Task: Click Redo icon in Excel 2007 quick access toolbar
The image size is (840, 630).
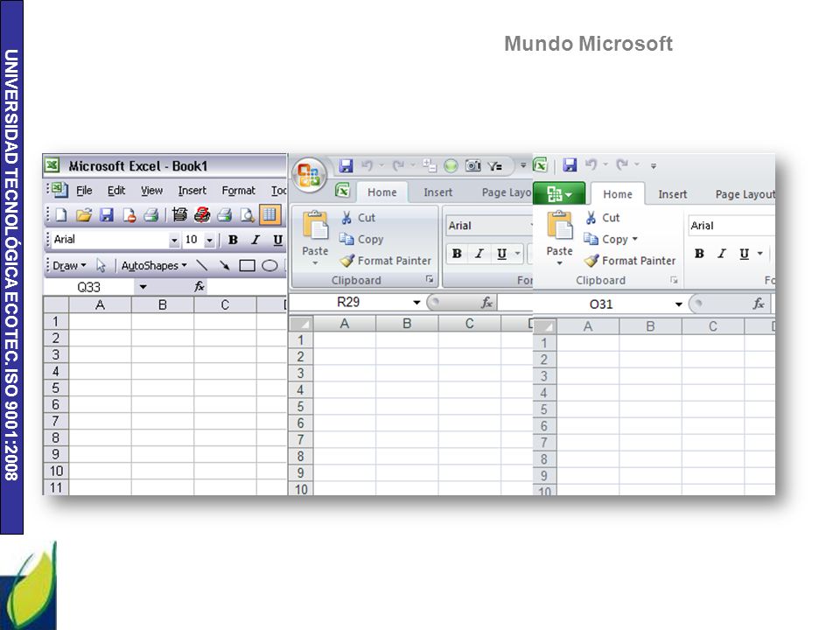Action: click(x=399, y=165)
